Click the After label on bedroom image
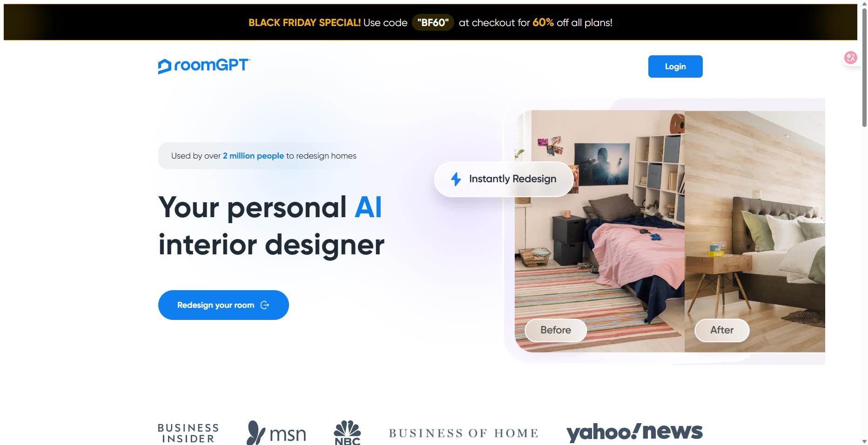Image resolution: width=868 pixels, height=445 pixels. tap(722, 330)
